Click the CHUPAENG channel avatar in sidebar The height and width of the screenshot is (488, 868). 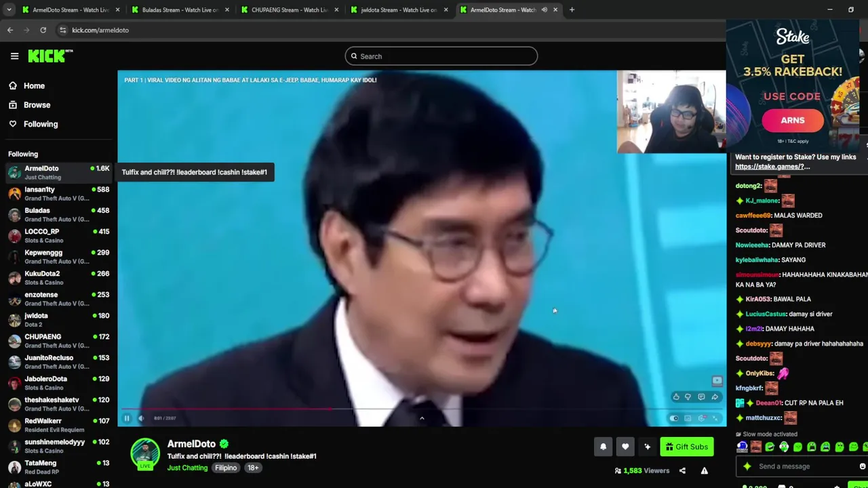(14, 341)
